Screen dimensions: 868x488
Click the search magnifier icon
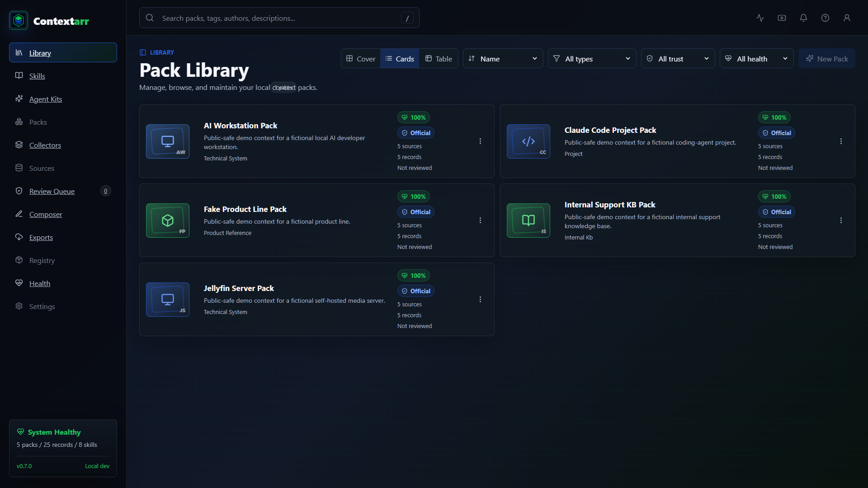[x=150, y=18]
